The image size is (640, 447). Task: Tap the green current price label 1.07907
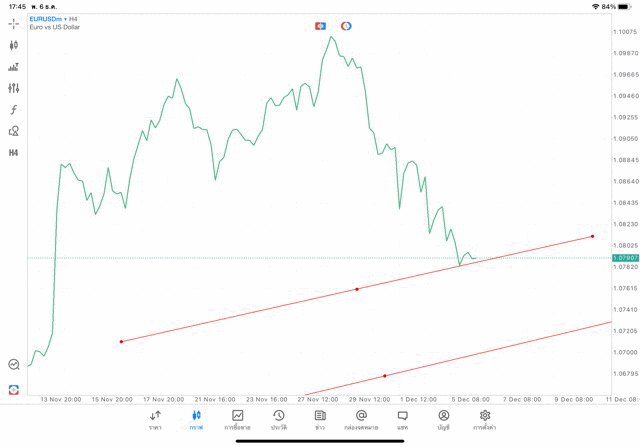click(625, 258)
